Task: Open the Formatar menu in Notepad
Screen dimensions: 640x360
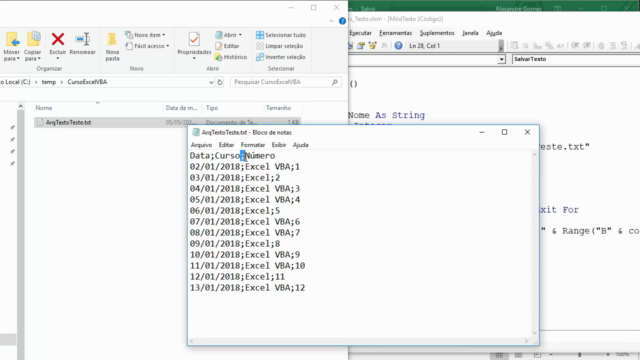Action: [x=253, y=145]
